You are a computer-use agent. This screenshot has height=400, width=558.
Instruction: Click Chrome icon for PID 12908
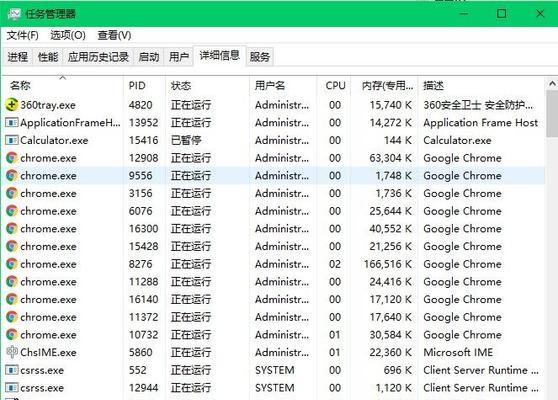12,158
